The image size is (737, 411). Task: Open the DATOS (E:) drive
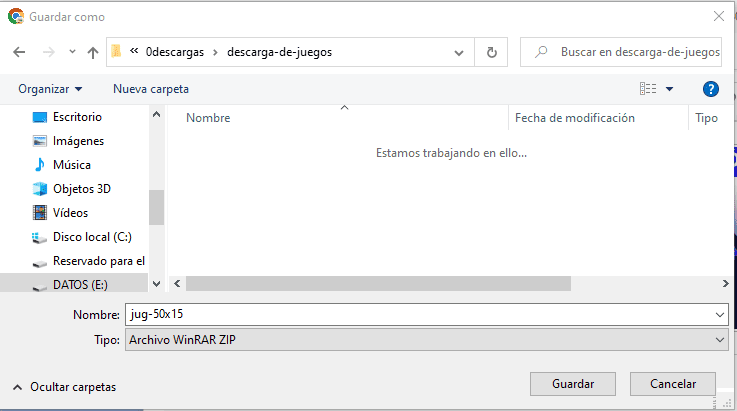tap(80, 285)
